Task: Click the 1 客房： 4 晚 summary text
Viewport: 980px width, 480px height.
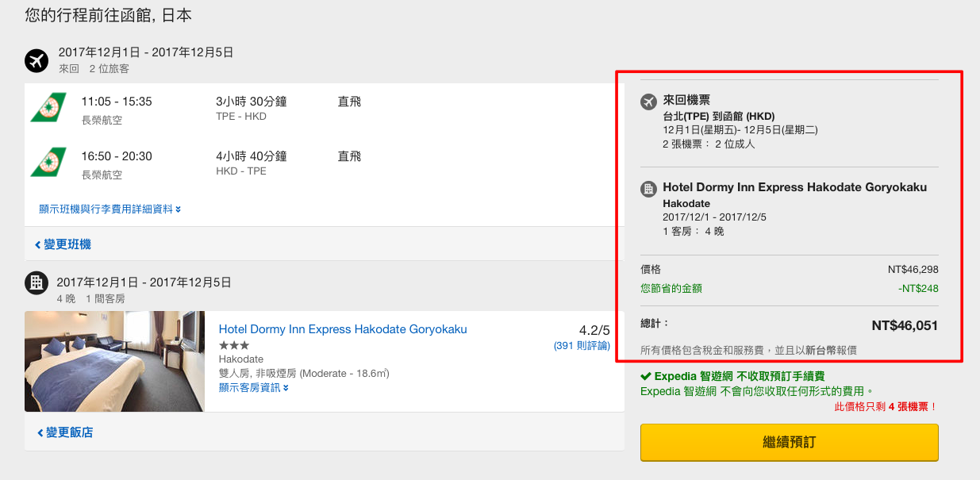Action: click(694, 232)
